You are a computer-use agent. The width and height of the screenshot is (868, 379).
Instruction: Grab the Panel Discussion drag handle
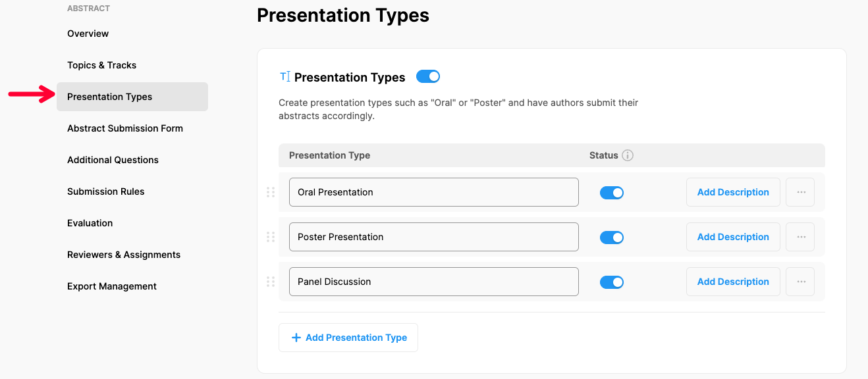point(270,282)
